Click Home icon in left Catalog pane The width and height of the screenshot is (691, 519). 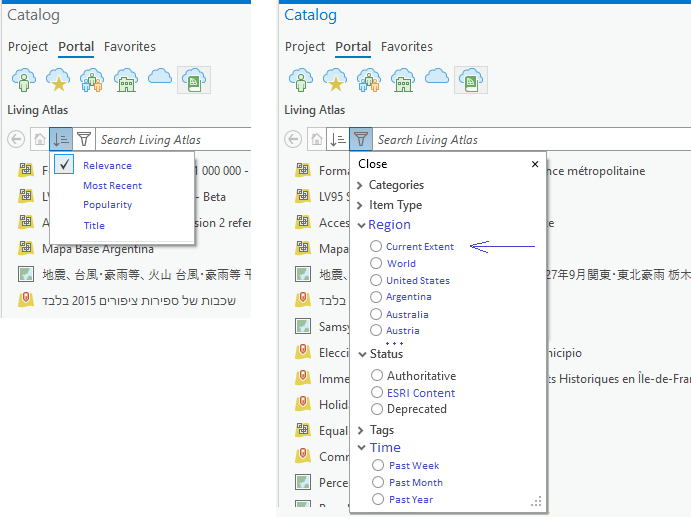40,139
